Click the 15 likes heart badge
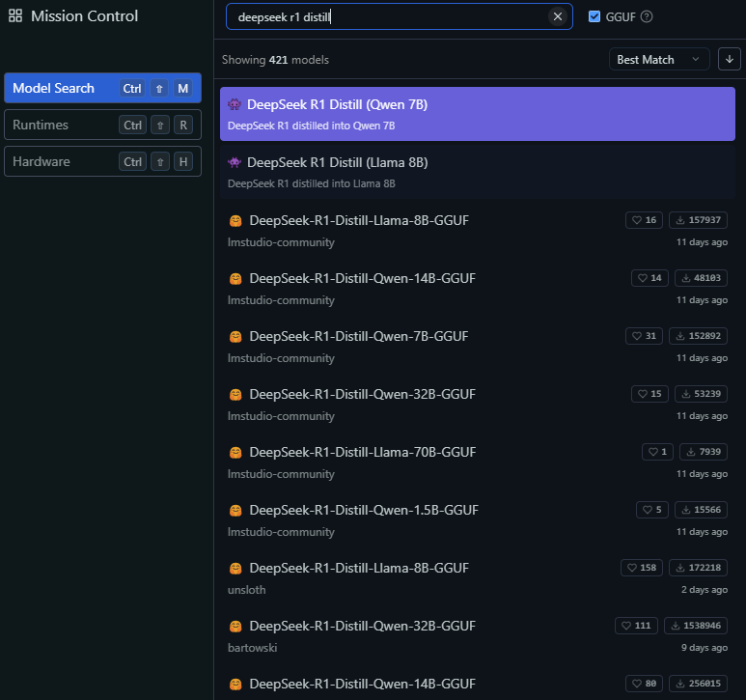This screenshot has width=746, height=700. point(649,394)
